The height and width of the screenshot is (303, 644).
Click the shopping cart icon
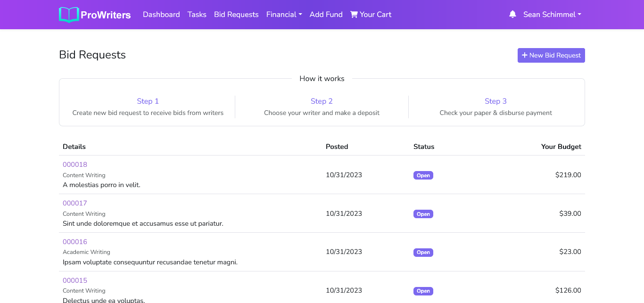tap(354, 15)
